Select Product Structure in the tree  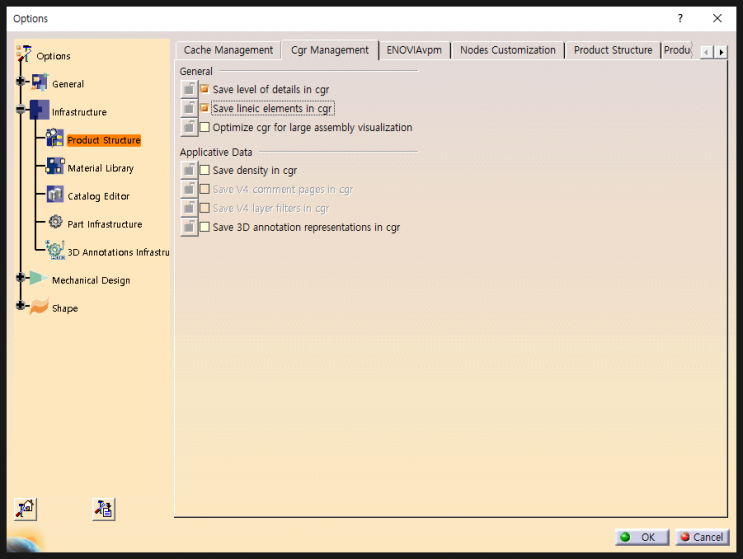pos(104,140)
